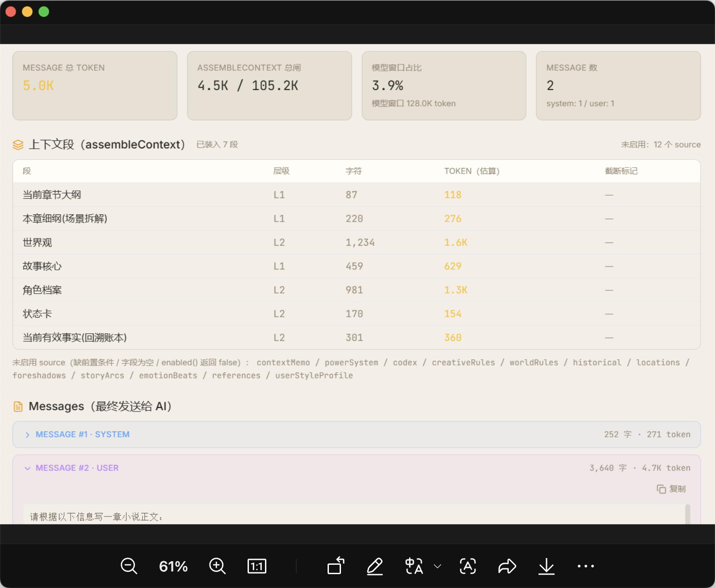Click the 3.9% model window ratio
This screenshot has width=715, height=588.
pos(388,85)
